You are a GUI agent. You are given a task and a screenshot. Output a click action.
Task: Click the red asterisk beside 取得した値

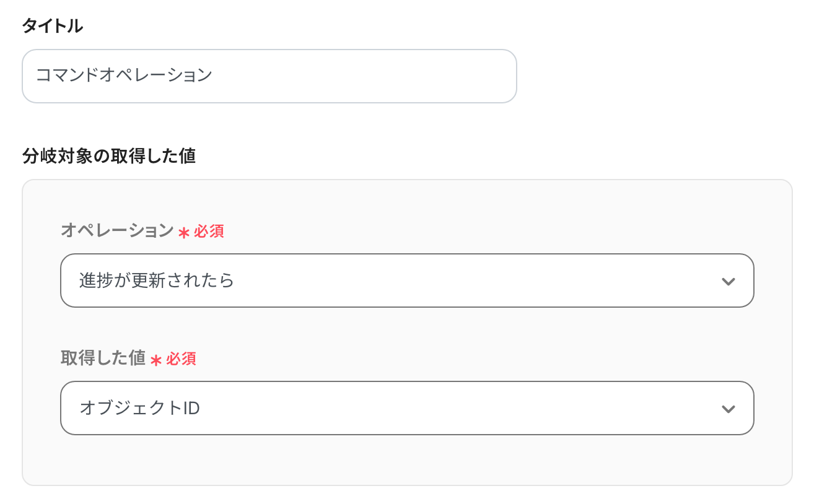coord(156,360)
